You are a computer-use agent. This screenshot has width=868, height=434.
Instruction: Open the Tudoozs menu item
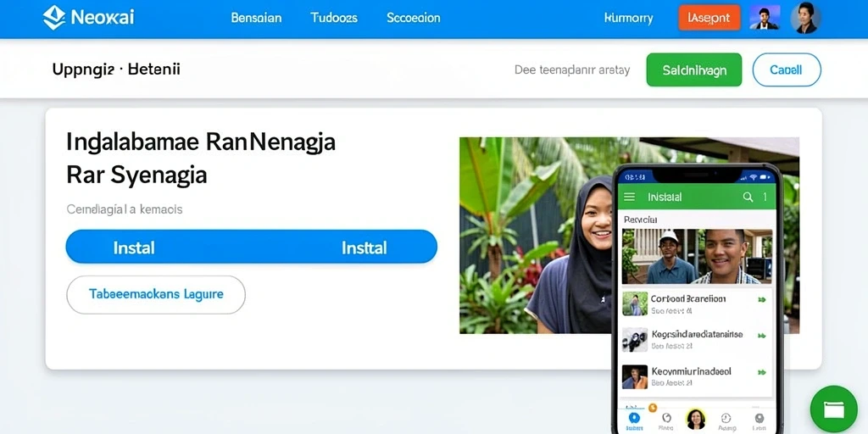pyautogui.click(x=334, y=18)
